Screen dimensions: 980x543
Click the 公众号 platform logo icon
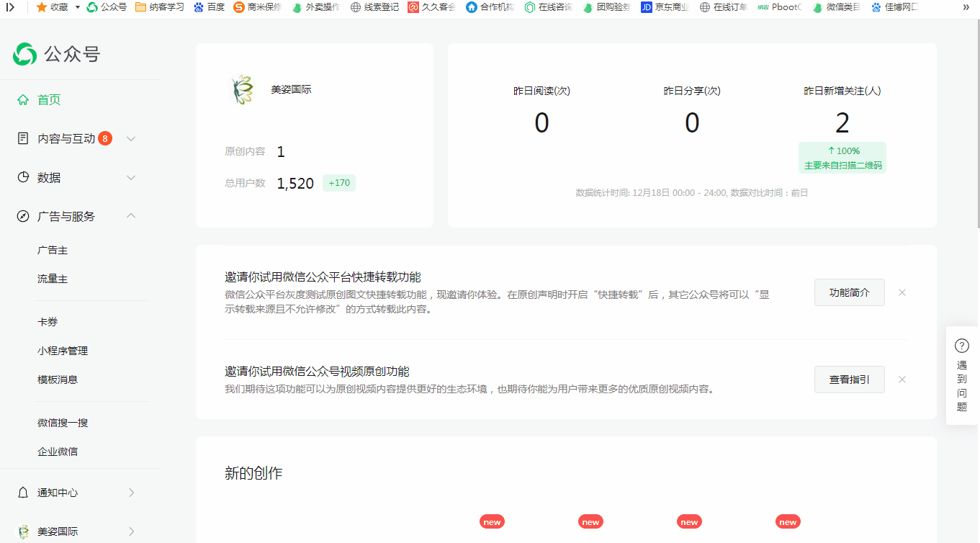(x=24, y=54)
